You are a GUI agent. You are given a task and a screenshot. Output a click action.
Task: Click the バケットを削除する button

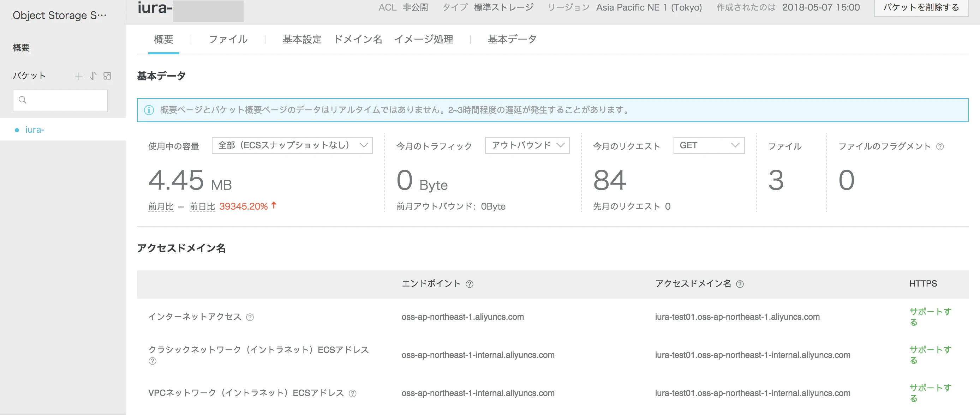click(921, 8)
